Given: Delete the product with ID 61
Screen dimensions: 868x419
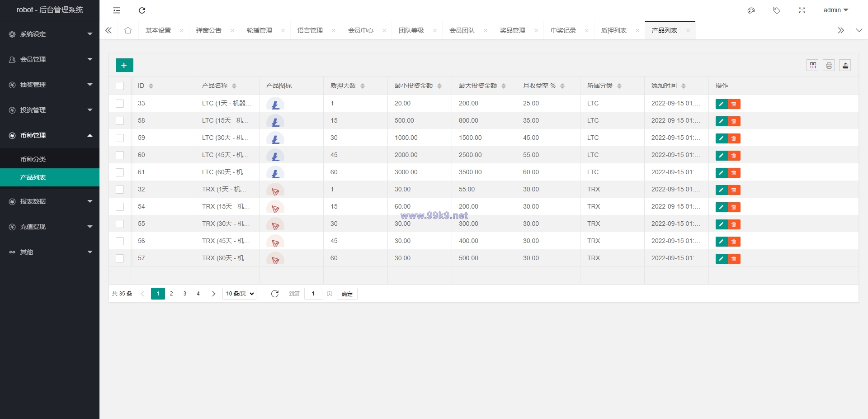Looking at the screenshot, I should pyautogui.click(x=734, y=173).
